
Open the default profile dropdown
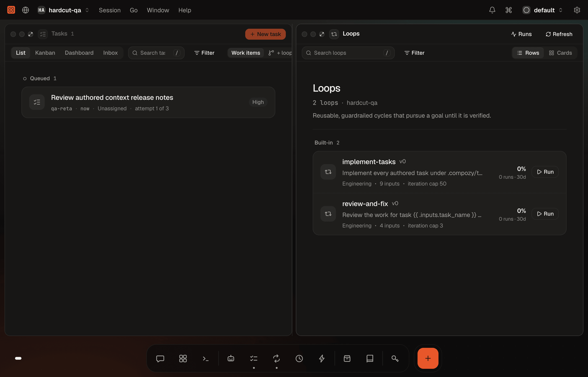coord(543,10)
